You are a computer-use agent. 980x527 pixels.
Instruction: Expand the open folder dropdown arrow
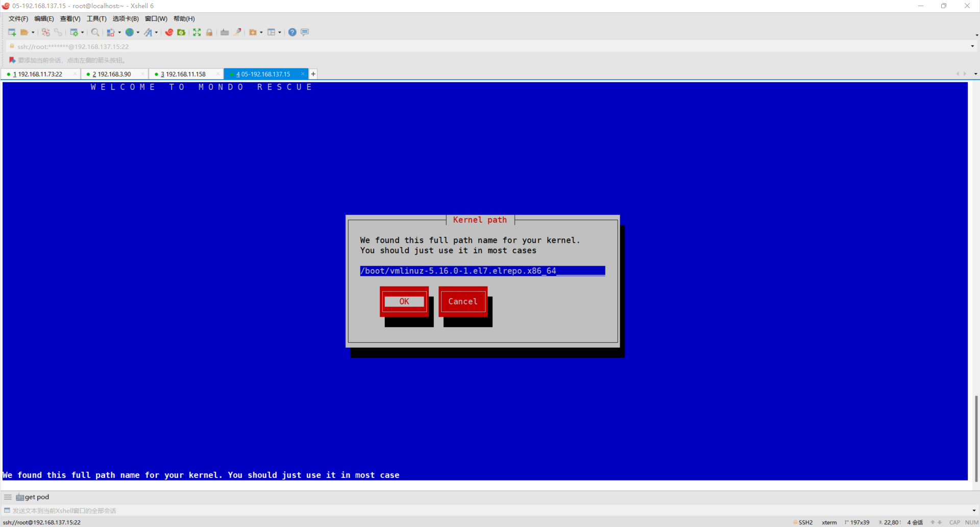[x=33, y=32]
